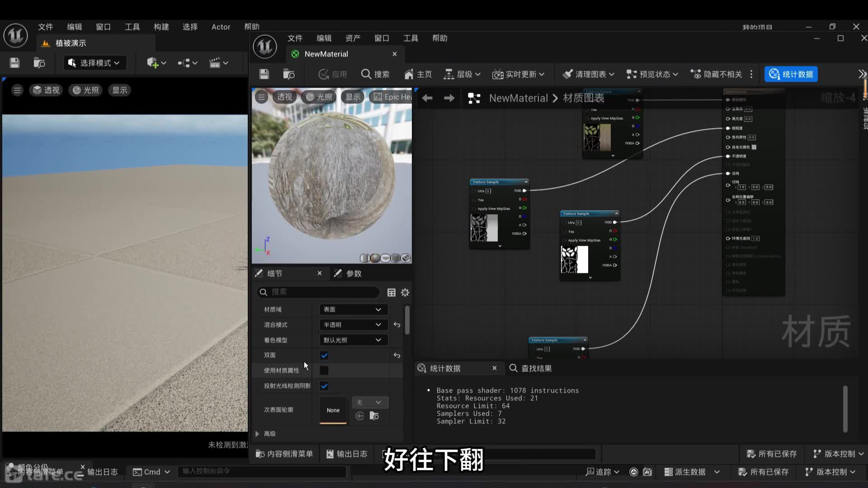Select the plane preview mesh shape icon
Viewport: 868px width, 488px height.
coord(385,258)
